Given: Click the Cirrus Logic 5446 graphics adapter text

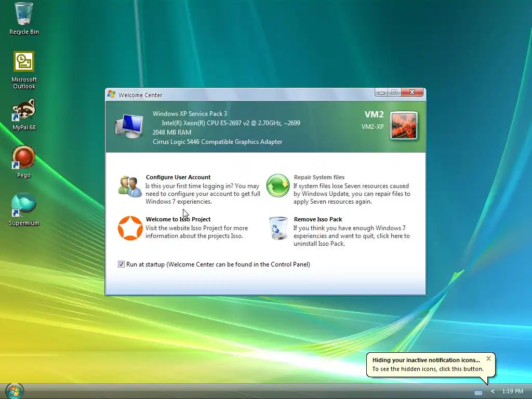Looking at the screenshot, I should point(217,142).
